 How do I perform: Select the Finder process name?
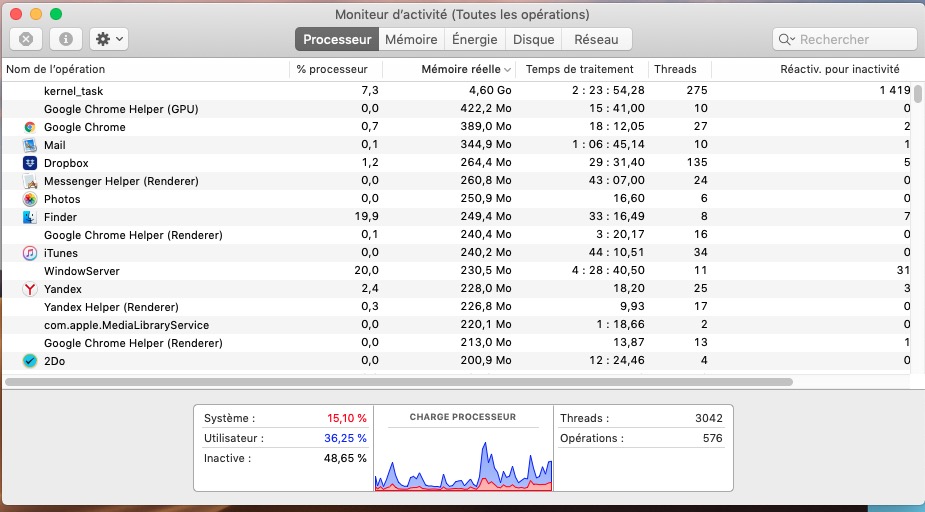60,217
